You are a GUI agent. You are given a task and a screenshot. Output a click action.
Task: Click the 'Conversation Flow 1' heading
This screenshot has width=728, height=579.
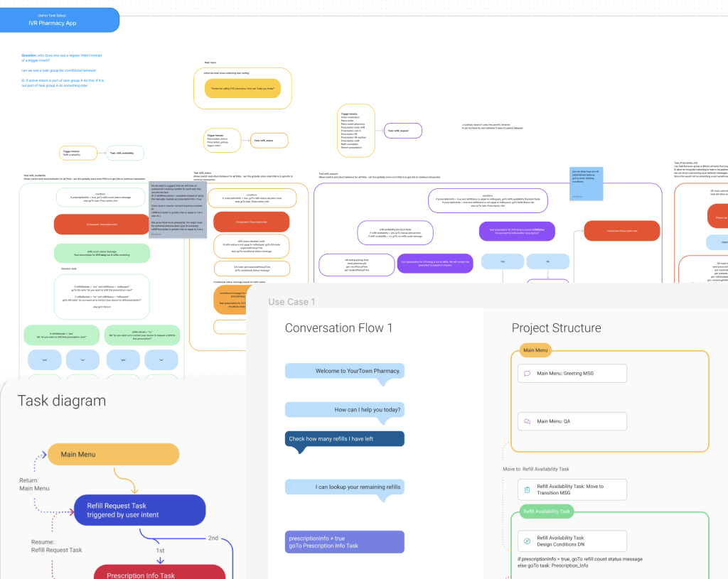point(338,328)
